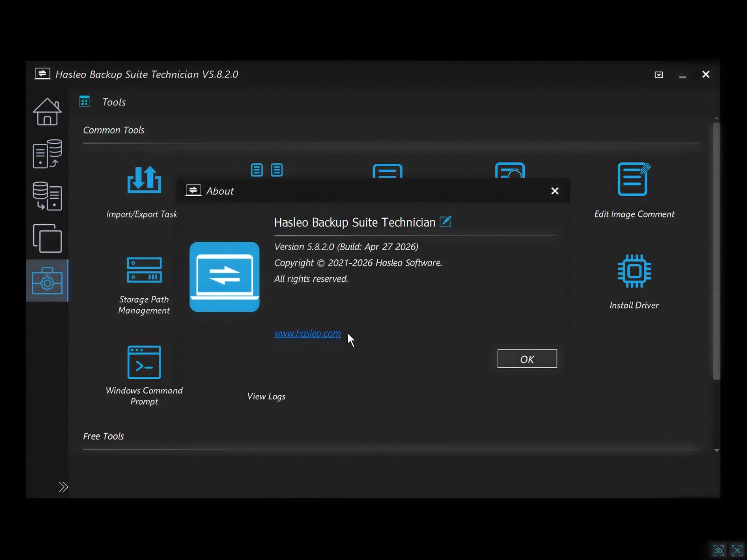Open the www.hasleo.com link

(x=307, y=334)
